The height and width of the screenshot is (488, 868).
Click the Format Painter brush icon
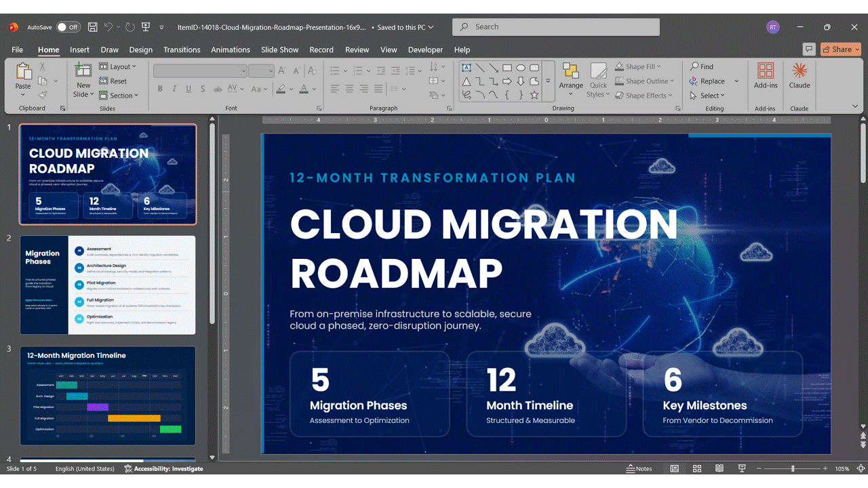click(42, 95)
